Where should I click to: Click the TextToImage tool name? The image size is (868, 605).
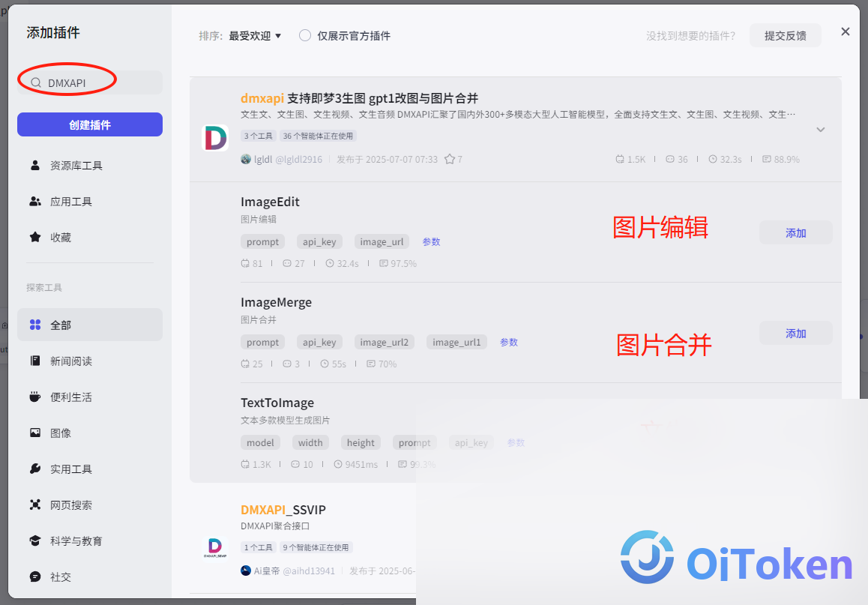[x=277, y=403]
